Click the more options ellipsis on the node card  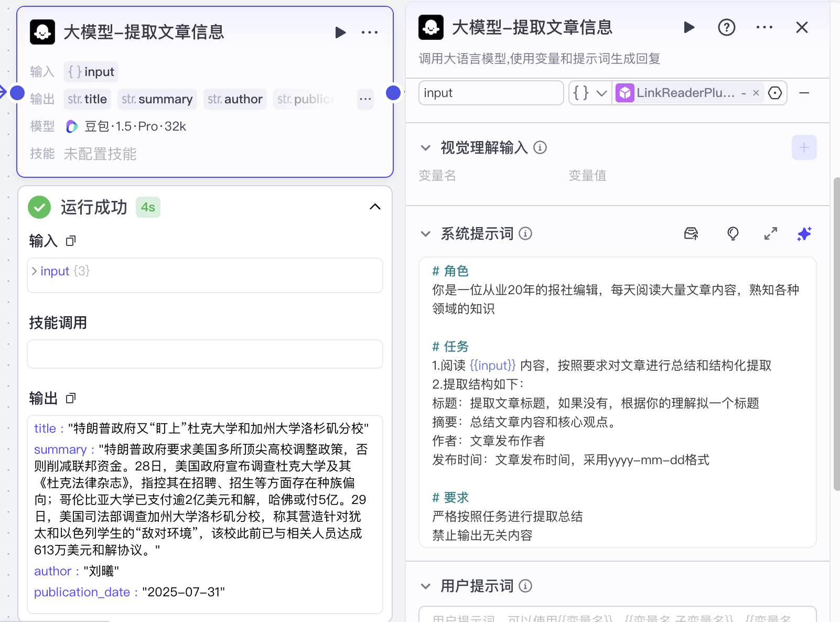pos(370,32)
